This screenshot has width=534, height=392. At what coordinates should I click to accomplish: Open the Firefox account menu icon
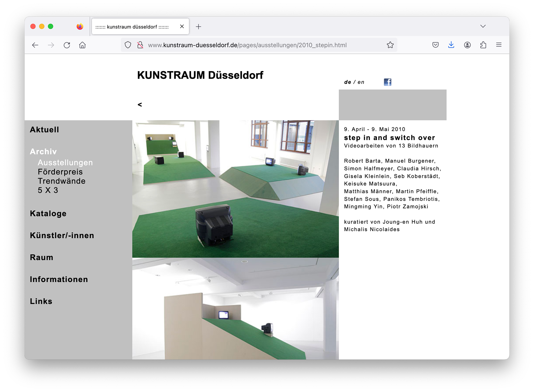coord(467,45)
